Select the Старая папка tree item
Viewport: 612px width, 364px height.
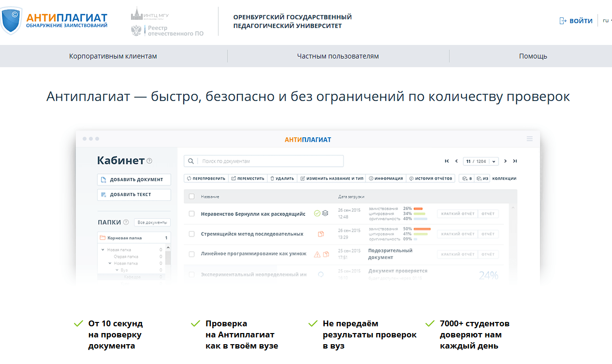(x=126, y=257)
